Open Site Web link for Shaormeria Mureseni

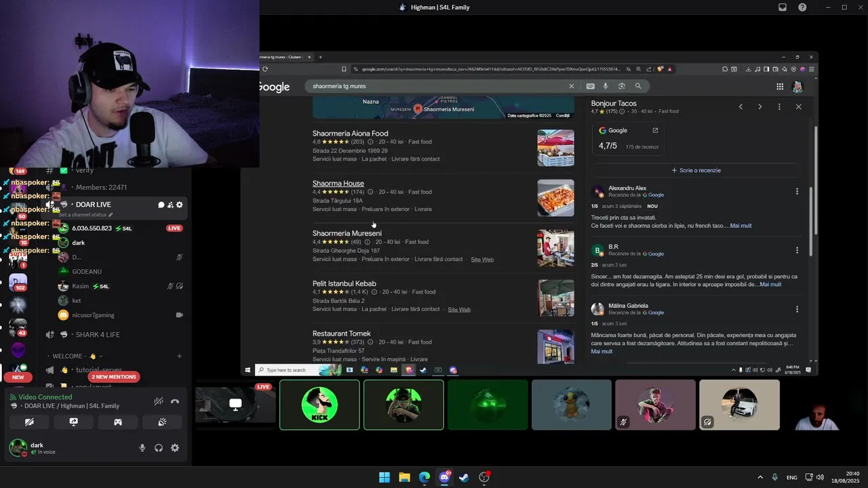482,260
